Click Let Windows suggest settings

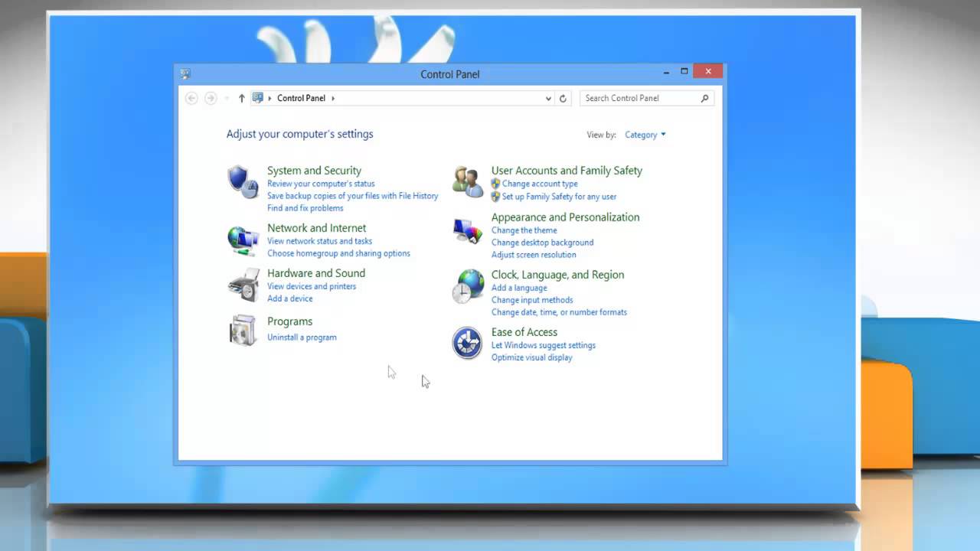click(544, 345)
